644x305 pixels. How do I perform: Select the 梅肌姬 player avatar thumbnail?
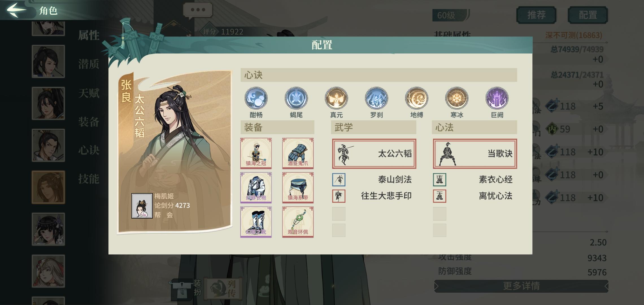(x=142, y=206)
